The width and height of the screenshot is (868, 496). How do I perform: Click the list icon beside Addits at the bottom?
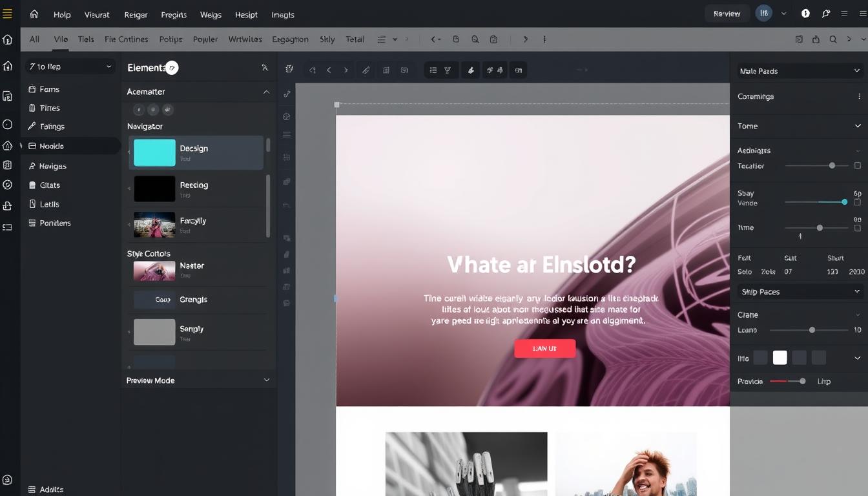click(32, 490)
